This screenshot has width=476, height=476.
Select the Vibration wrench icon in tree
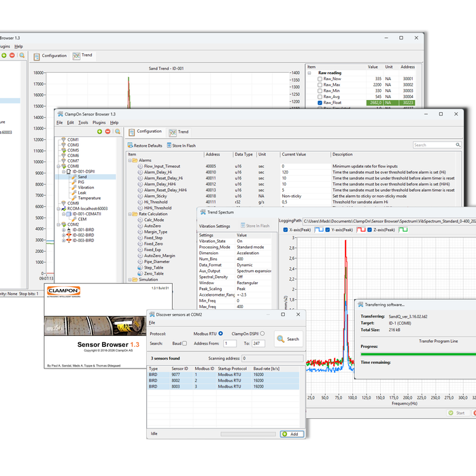73,187
